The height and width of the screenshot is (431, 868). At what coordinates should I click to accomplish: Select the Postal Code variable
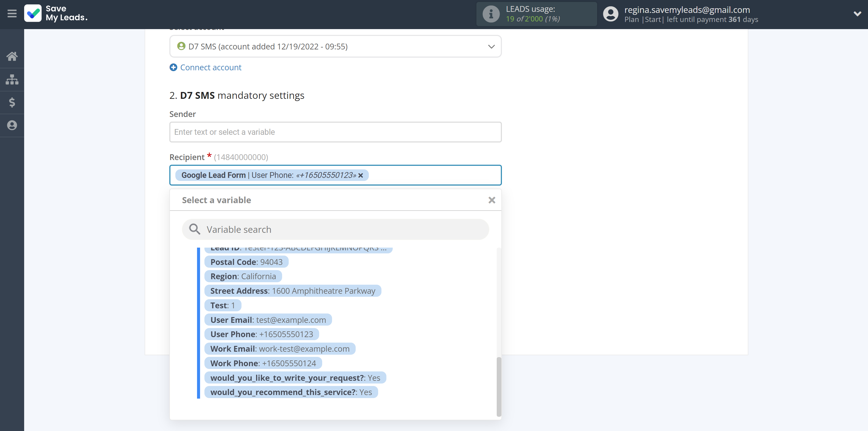(x=246, y=262)
